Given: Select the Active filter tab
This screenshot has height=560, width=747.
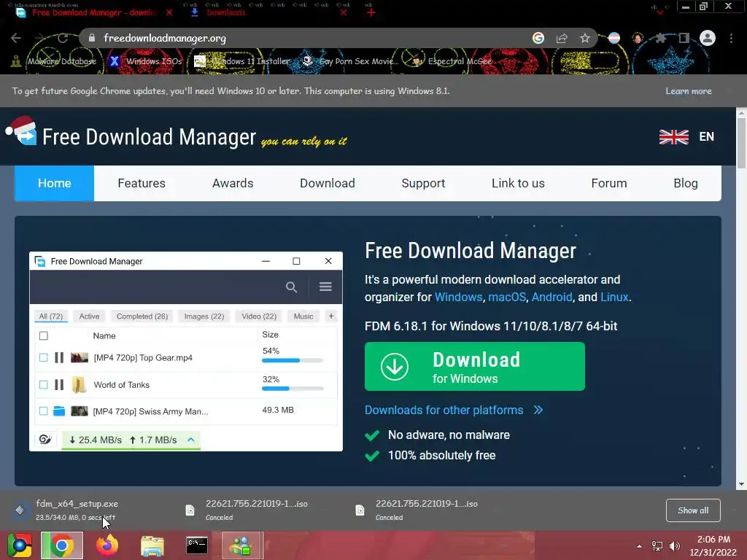Looking at the screenshot, I should [x=89, y=316].
